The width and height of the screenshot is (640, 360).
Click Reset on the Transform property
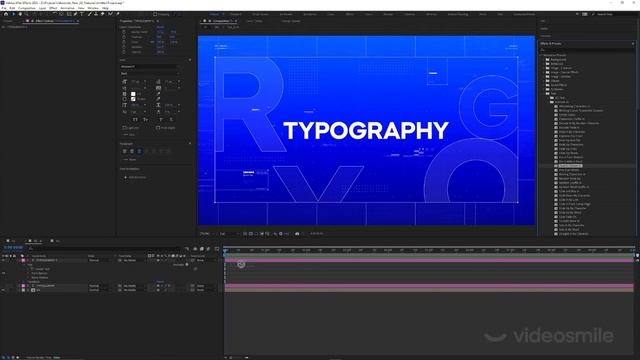pos(160,282)
